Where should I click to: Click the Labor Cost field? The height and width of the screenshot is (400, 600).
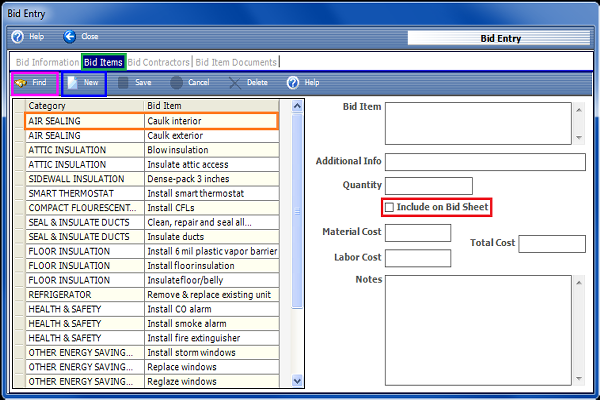(418, 258)
